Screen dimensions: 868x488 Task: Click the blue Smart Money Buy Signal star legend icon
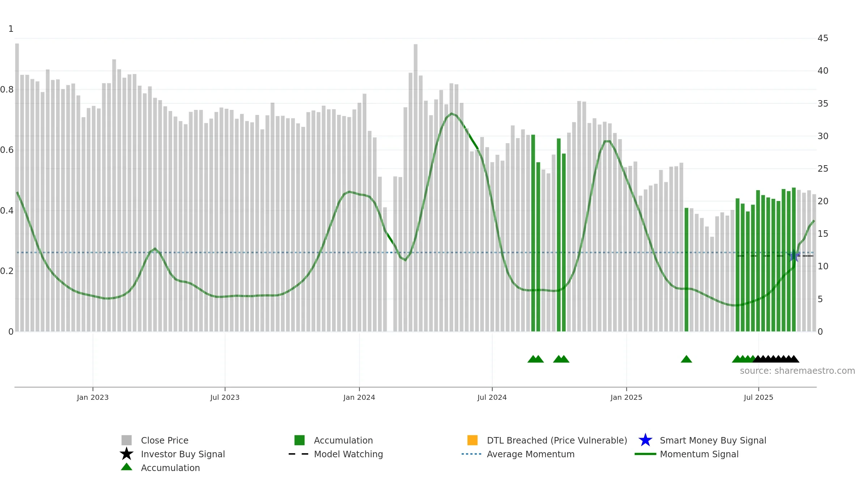pyautogui.click(x=645, y=440)
